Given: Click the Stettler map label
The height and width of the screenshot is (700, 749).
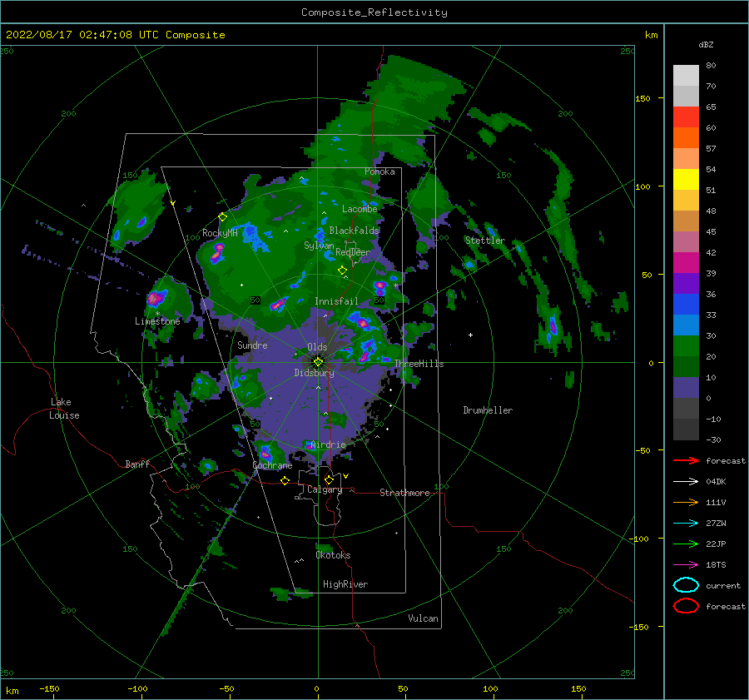Looking at the screenshot, I should 485,241.
